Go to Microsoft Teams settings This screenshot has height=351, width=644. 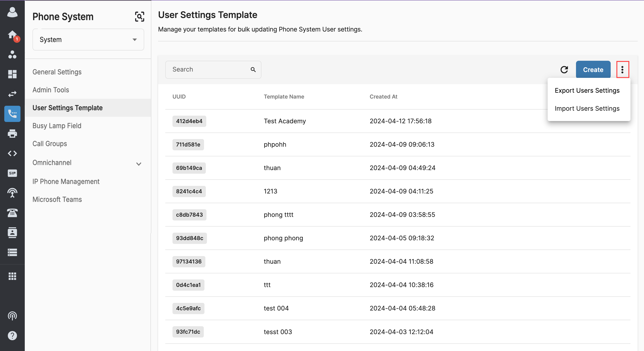pyautogui.click(x=57, y=199)
